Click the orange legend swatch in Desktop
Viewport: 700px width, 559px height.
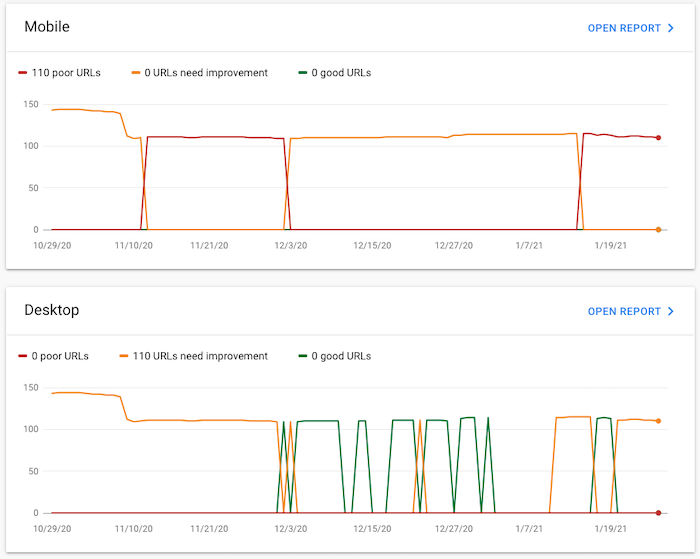click(124, 356)
